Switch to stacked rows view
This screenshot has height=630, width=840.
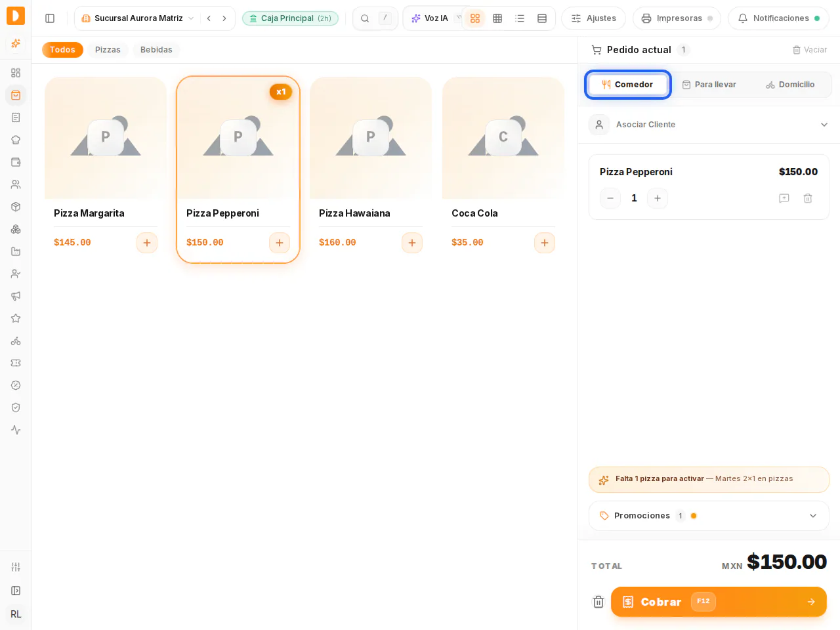point(542,18)
